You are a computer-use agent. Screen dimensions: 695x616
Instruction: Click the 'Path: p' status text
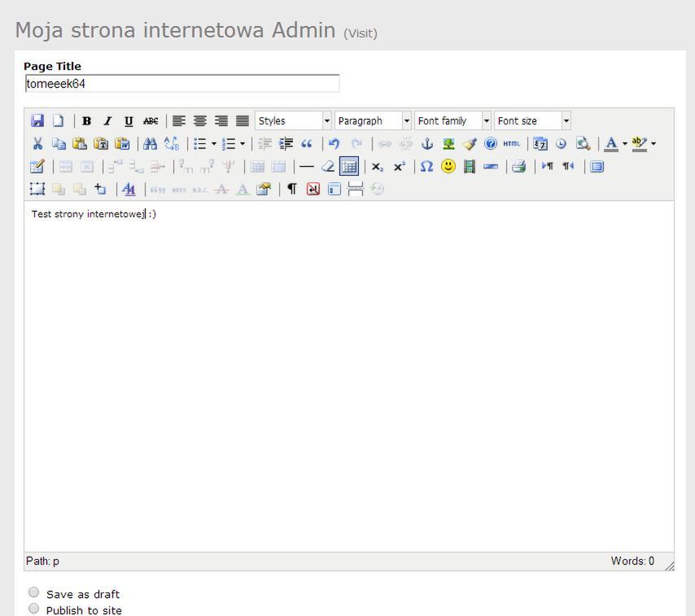coord(42,561)
